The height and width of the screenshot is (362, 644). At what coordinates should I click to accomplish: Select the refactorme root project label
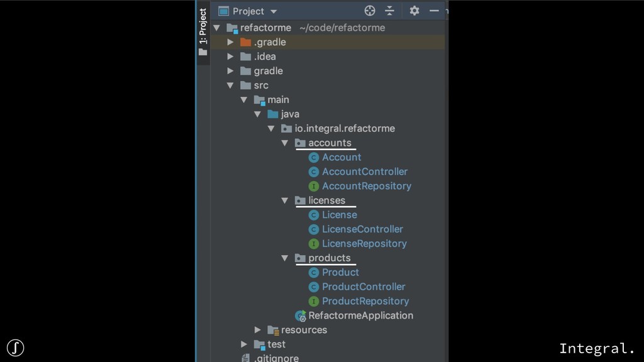(x=266, y=28)
